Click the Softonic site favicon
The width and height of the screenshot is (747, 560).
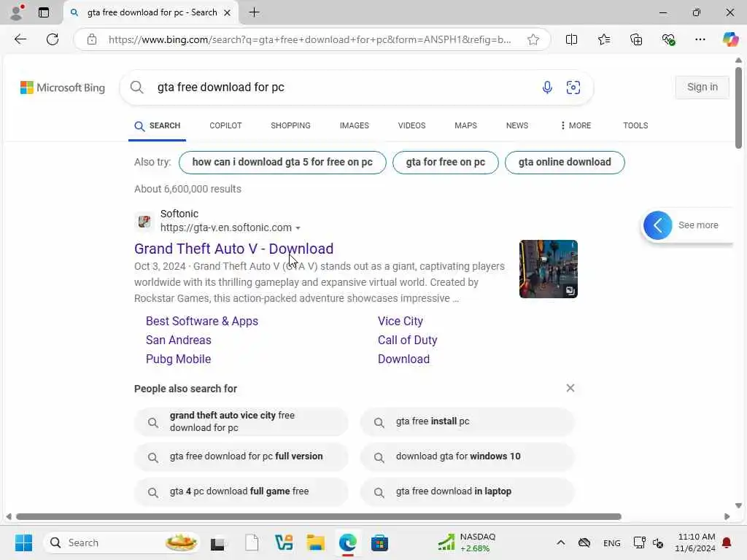[144, 221]
